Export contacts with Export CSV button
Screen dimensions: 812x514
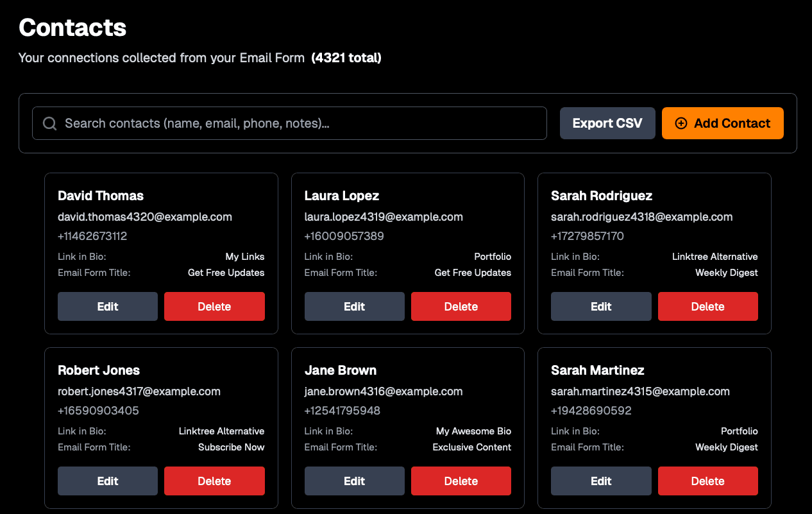[x=607, y=123]
